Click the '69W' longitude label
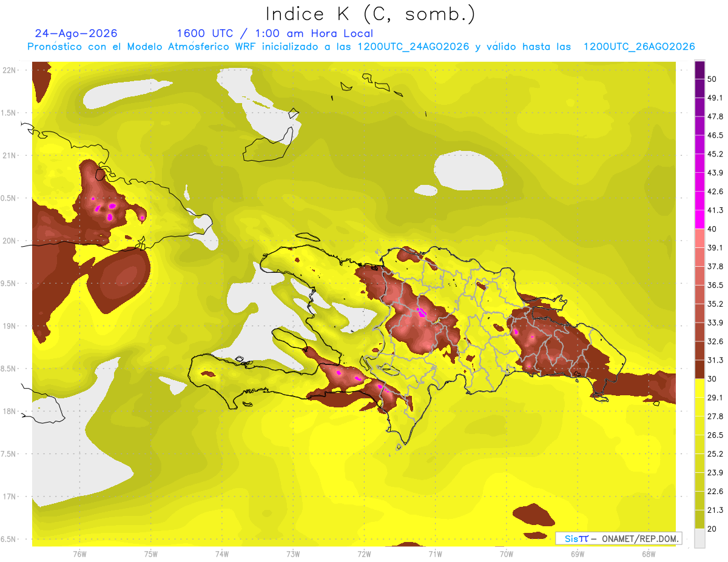This screenshot has width=728, height=562. (x=577, y=554)
